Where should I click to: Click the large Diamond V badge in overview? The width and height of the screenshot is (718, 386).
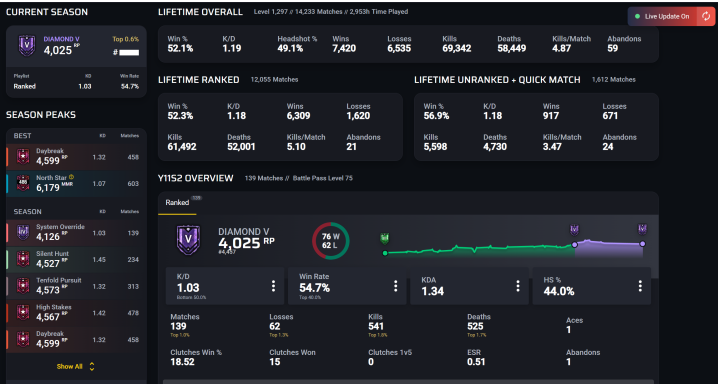[188, 239]
